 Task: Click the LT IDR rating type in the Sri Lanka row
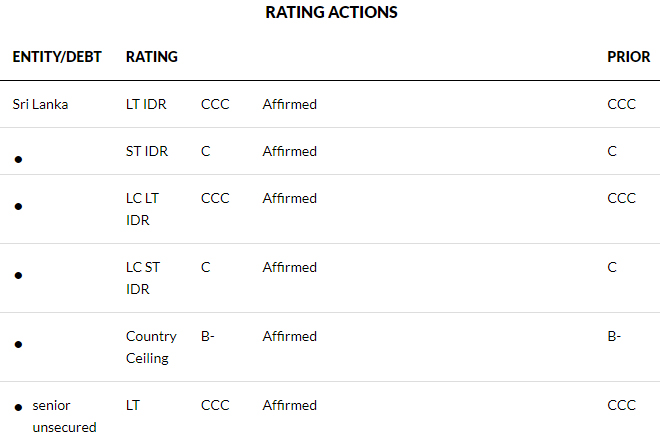[x=146, y=104]
